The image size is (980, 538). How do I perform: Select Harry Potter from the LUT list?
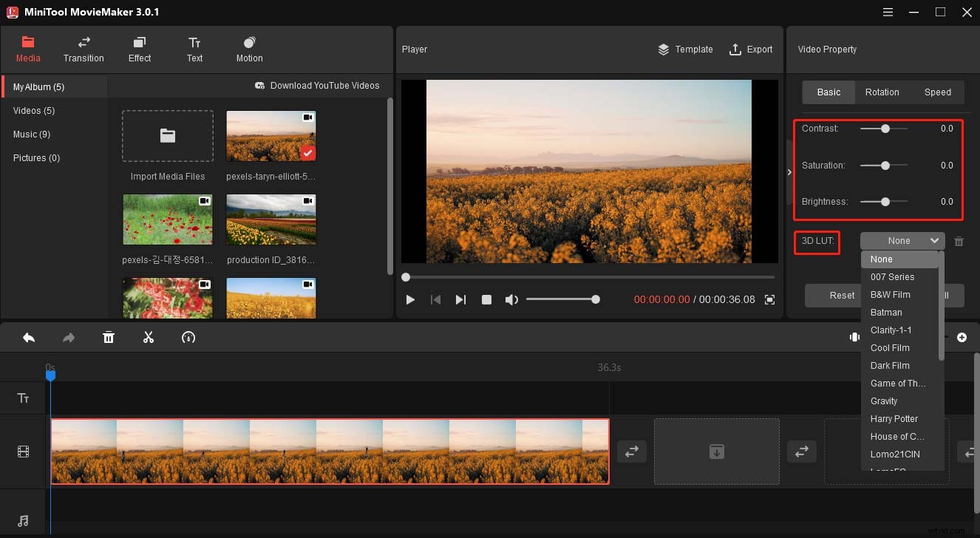tap(894, 418)
